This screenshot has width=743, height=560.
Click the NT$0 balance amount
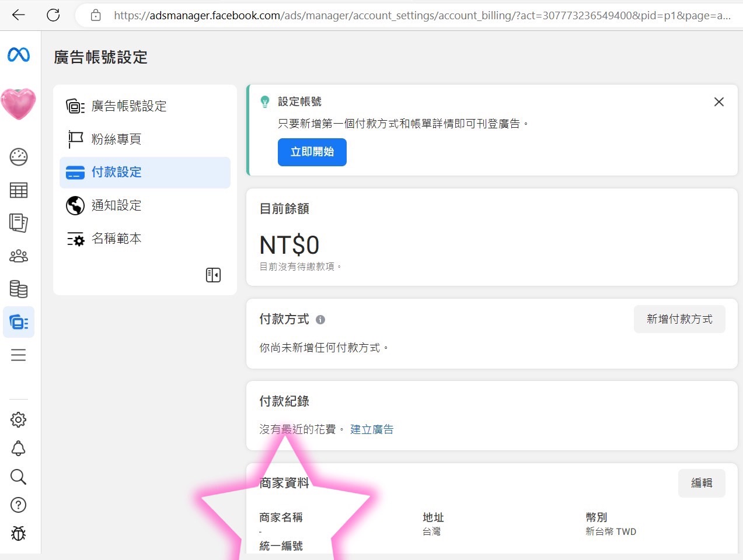point(289,245)
